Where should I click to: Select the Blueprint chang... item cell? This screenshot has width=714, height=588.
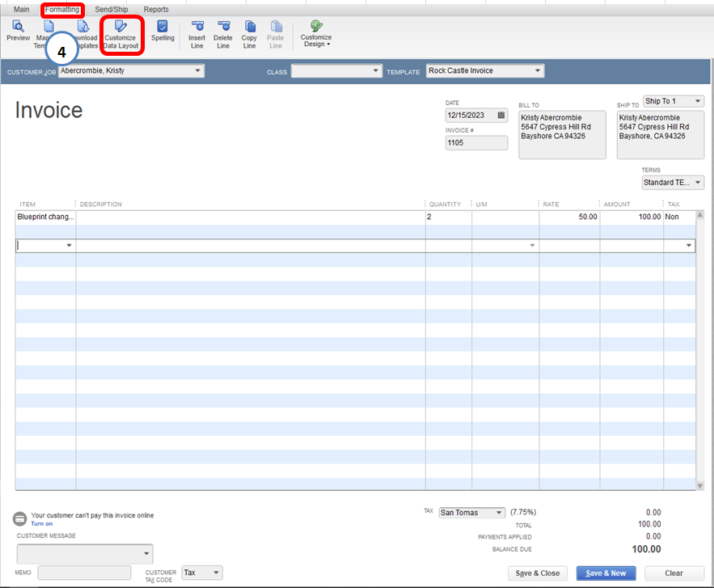click(45, 218)
